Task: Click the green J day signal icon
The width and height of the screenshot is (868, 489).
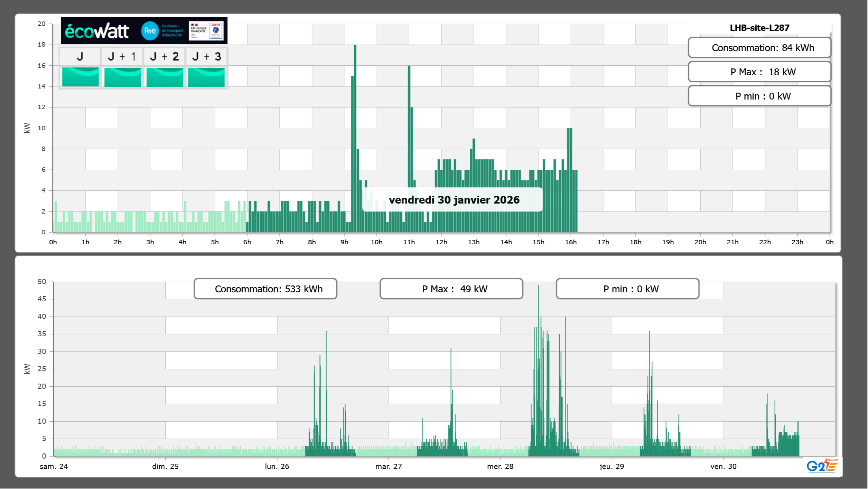Action: (x=80, y=77)
